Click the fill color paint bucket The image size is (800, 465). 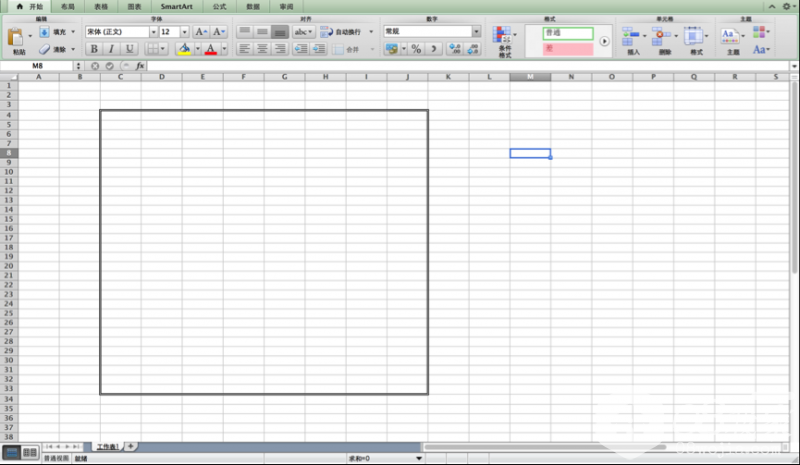pyautogui.click(x=183, y=49)
